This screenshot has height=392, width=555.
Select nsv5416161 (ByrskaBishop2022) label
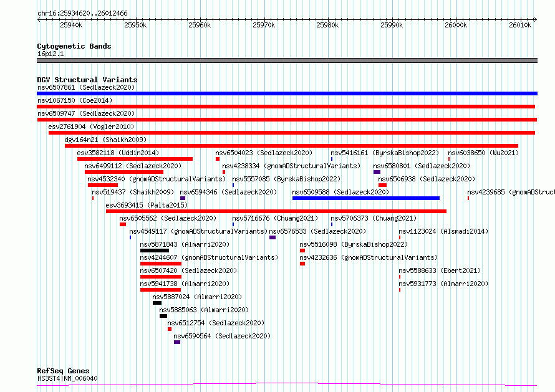[x=385, y=153]
